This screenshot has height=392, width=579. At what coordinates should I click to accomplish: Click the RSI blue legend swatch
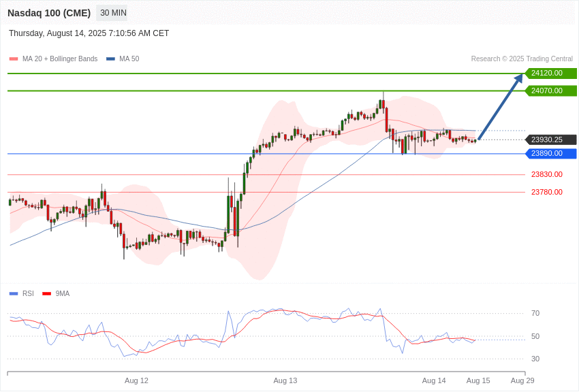[14, 294]
